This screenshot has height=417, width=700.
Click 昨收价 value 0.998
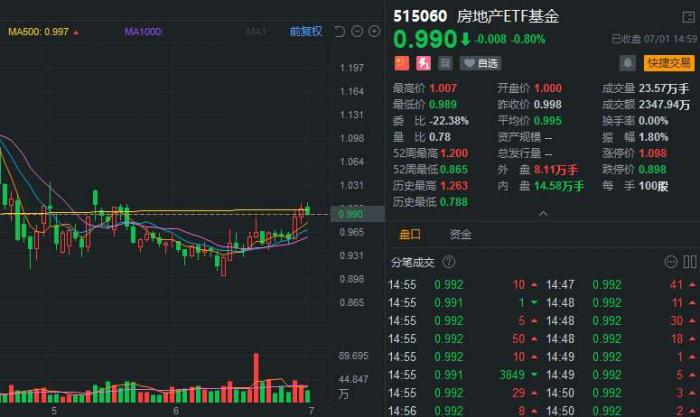(x=548, y=104)
